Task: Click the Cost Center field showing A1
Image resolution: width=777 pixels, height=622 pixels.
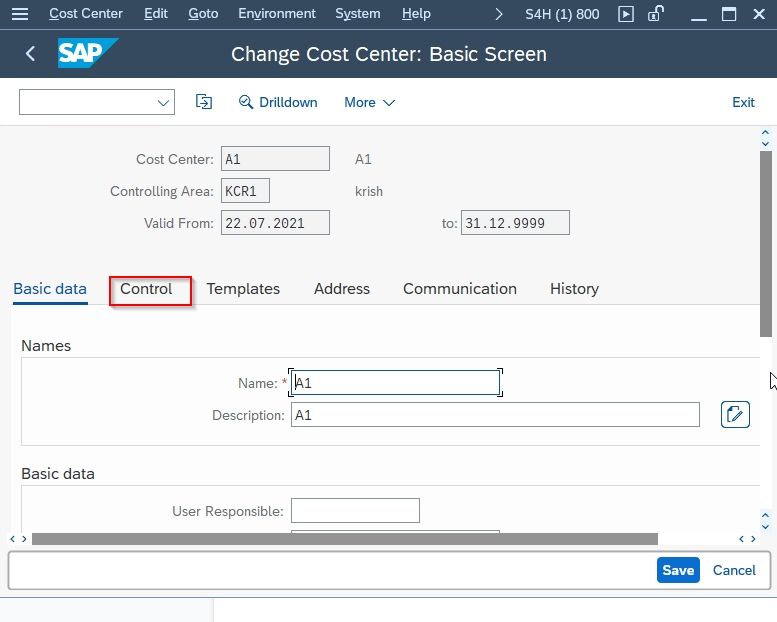Action: pos(275,159)
